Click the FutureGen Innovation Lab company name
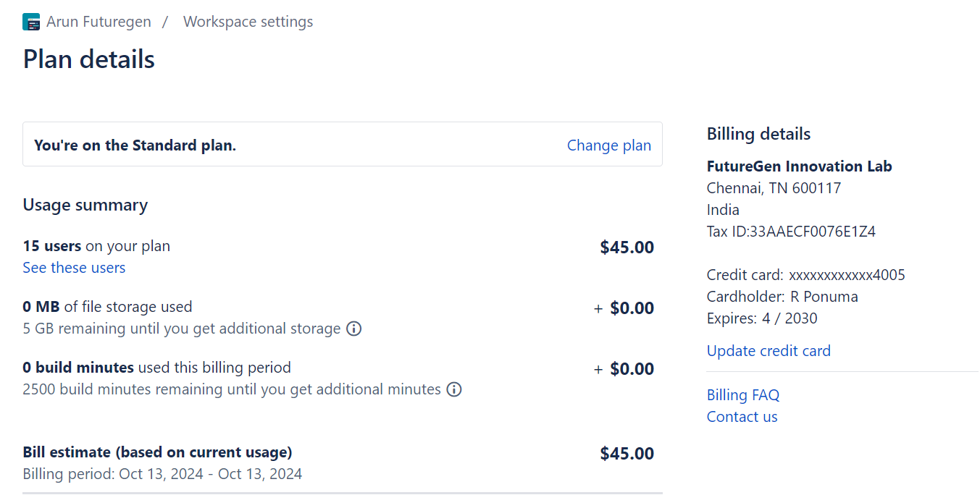Screen dimensions: 980x495 point(799,166)
